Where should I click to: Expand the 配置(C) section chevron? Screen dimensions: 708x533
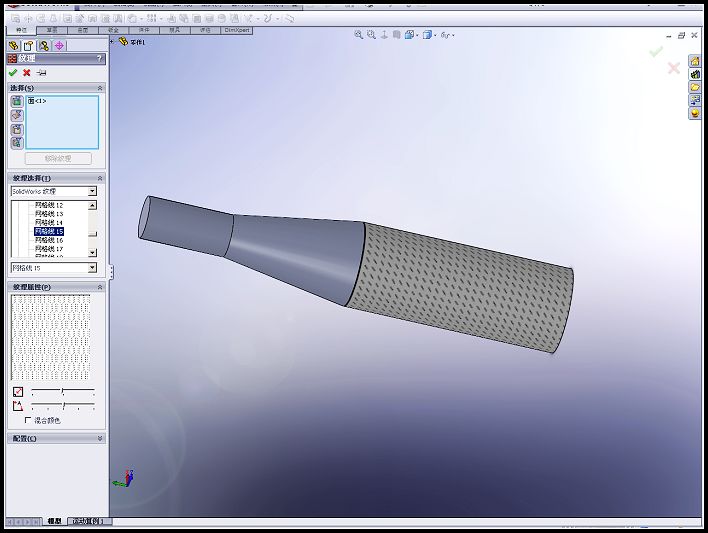pyautogui.click(x=100, y=439)
